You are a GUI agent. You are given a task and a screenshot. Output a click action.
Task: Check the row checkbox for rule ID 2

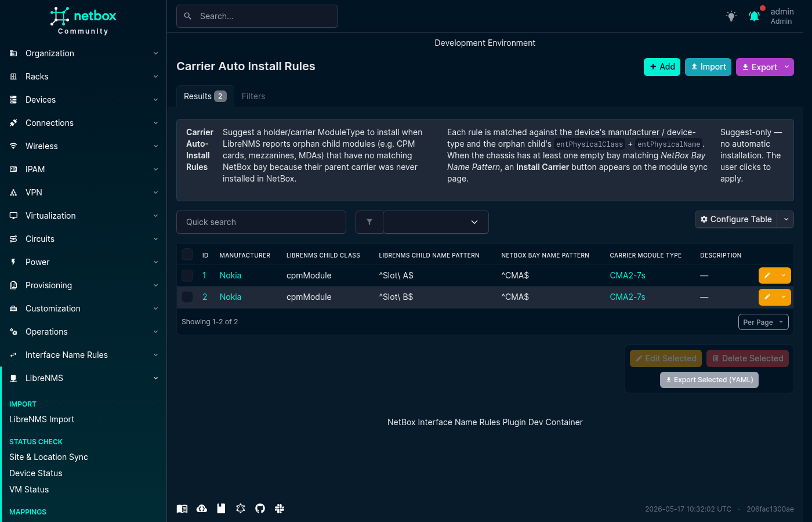[187, 297]
